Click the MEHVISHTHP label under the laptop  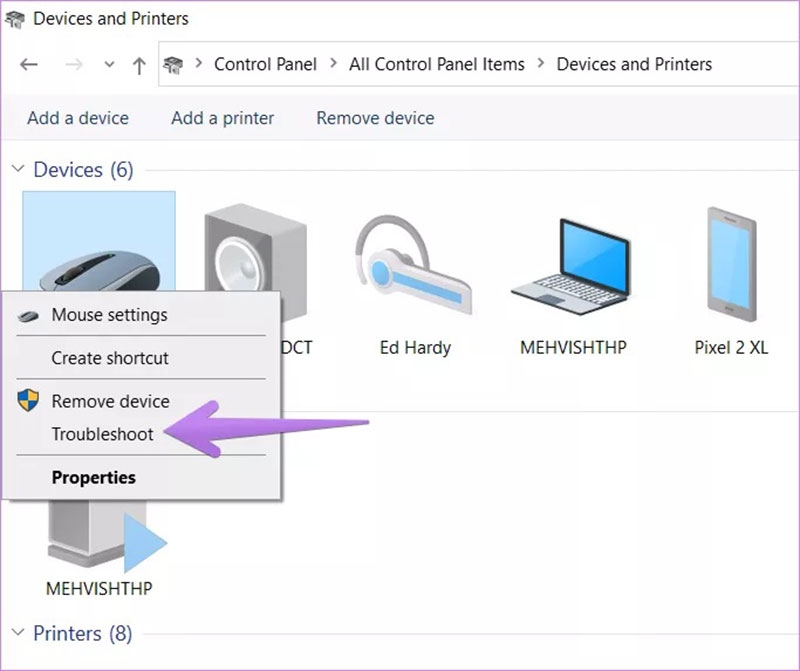coord(573,348)
